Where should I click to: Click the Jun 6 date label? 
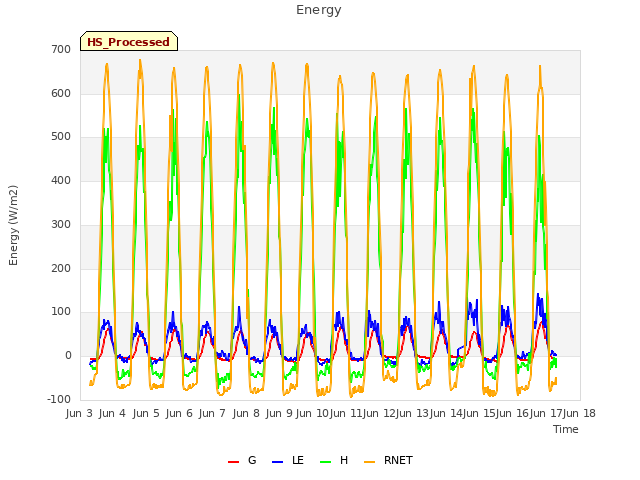point(179,413)
